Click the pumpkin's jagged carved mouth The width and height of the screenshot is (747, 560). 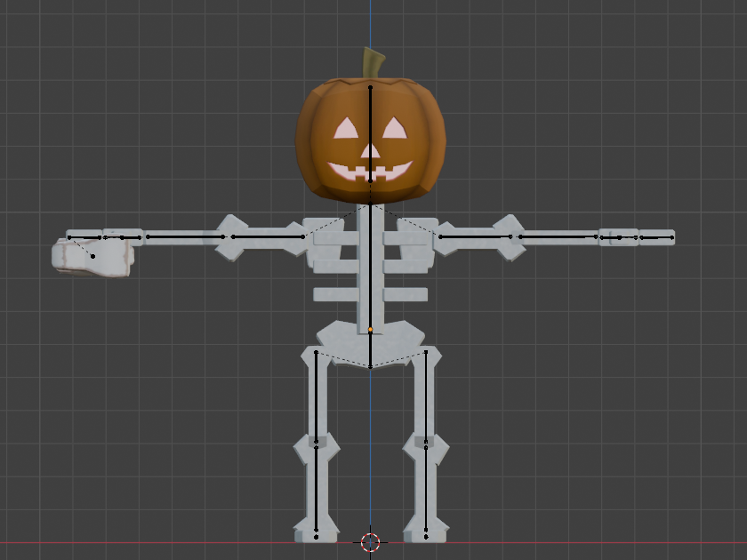370,171
